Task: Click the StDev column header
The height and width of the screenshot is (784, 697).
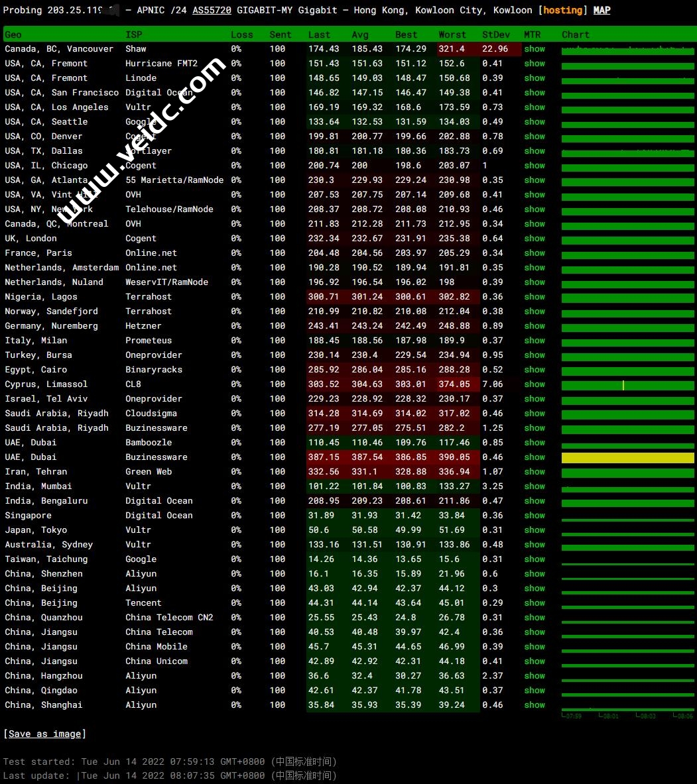Action: point(496,34)
